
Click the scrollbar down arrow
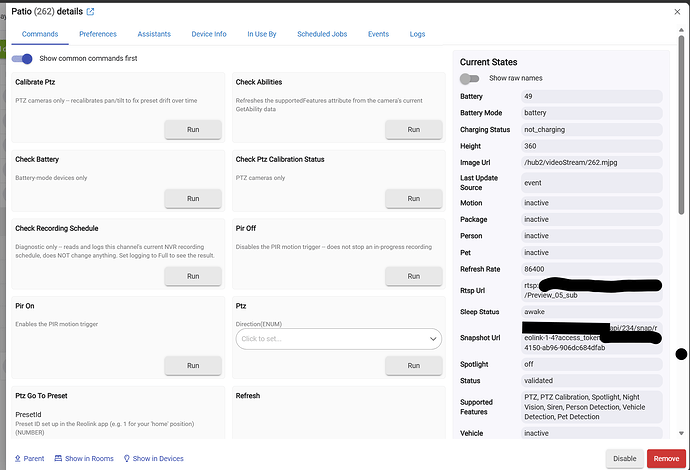click(x=681, y=433)
